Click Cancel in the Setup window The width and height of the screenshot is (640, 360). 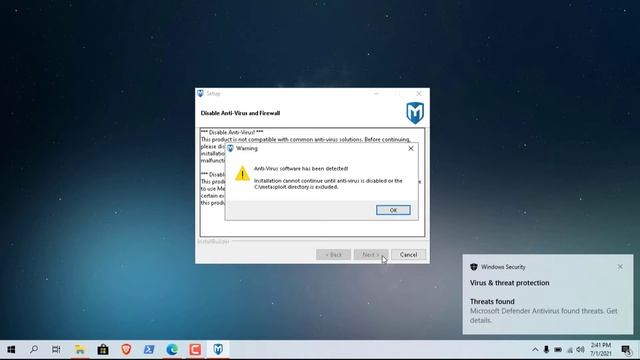(x=408, y=254)
